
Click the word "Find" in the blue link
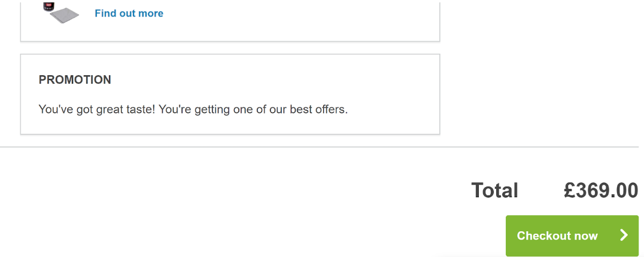[x=105, y=13]
